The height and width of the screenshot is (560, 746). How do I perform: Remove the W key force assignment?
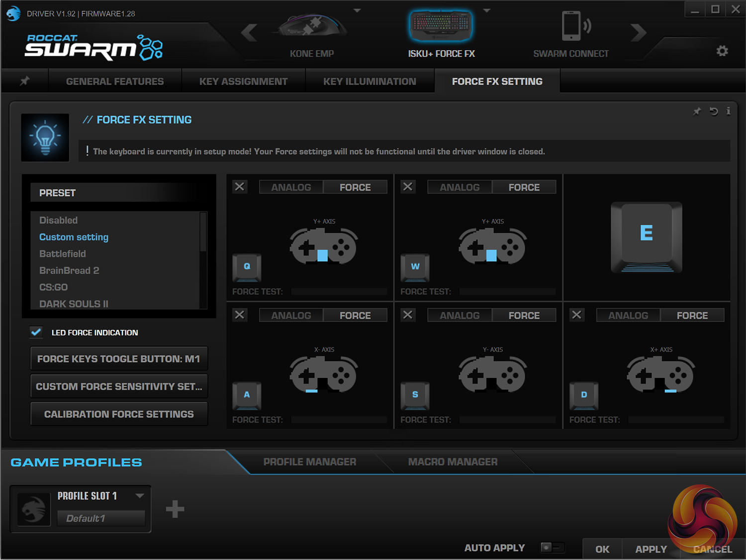[408, 187]
